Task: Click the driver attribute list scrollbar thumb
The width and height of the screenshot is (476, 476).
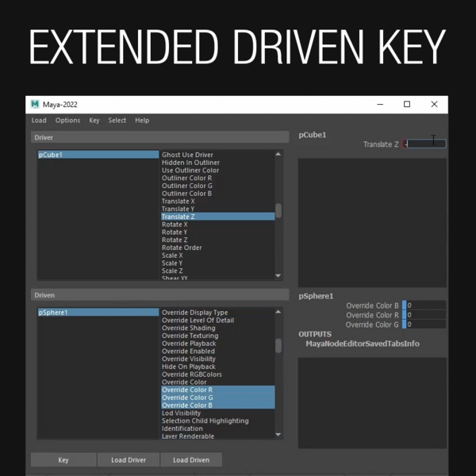Action: 278,210
